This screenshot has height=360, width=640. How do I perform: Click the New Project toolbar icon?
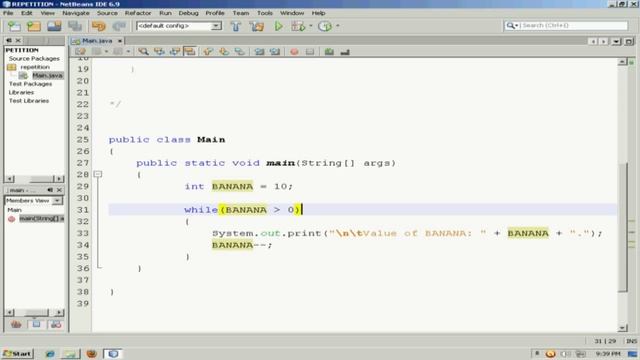tap(34, 26)
